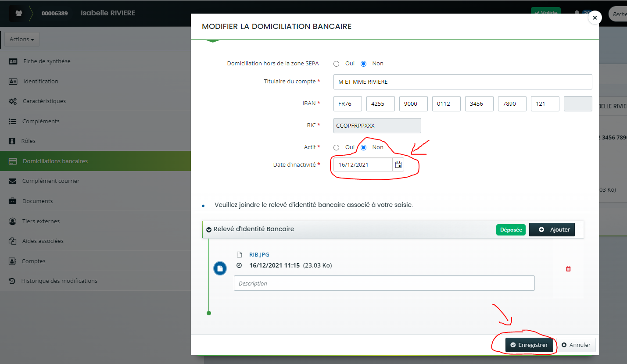Click the Enregistrer button
627x364 pixels.
click(529, 345)
